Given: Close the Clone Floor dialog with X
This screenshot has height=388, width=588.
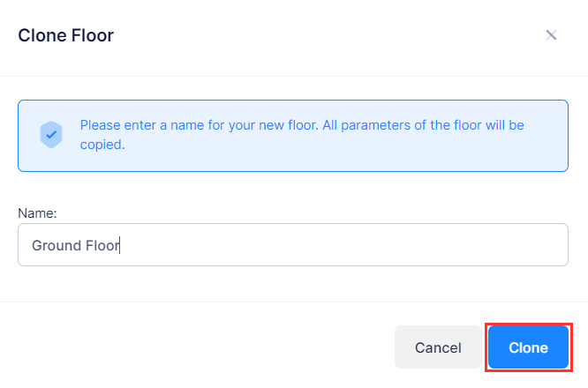Looking at the screenshot, I should tap(551, 35).
